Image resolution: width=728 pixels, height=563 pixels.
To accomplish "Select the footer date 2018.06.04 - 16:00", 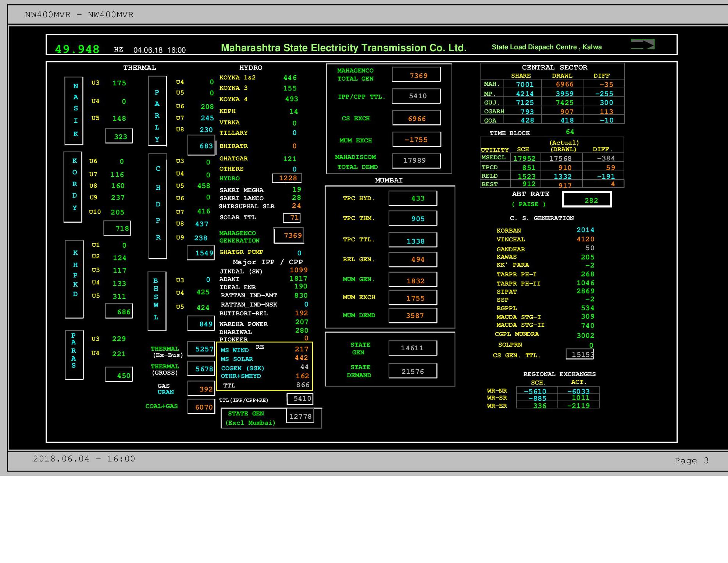I will [84, 459].
